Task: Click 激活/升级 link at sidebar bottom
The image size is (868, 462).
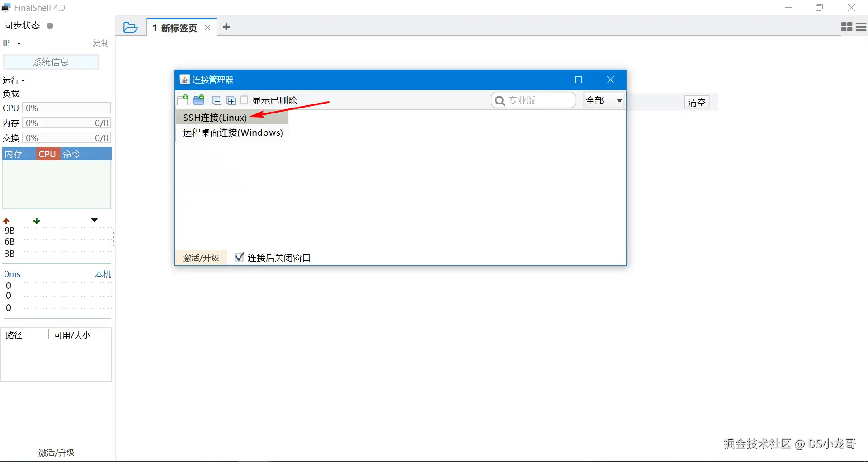Action: (57, 453)
